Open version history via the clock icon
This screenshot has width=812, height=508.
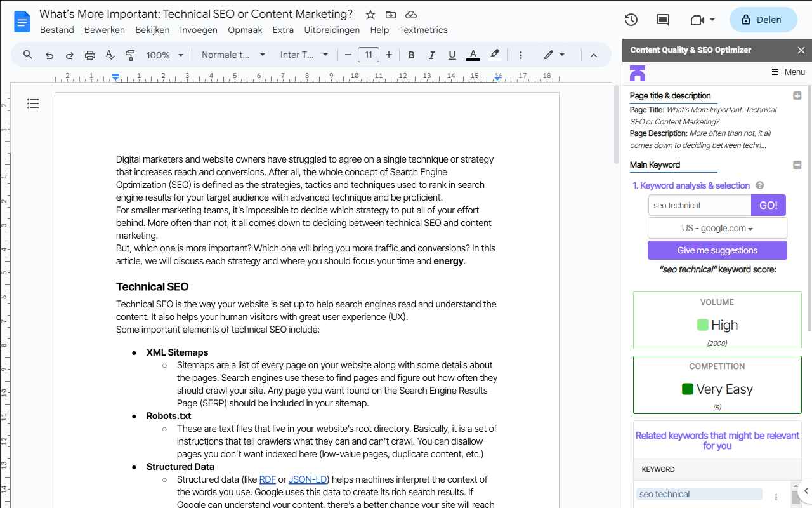tap(631, 20)
